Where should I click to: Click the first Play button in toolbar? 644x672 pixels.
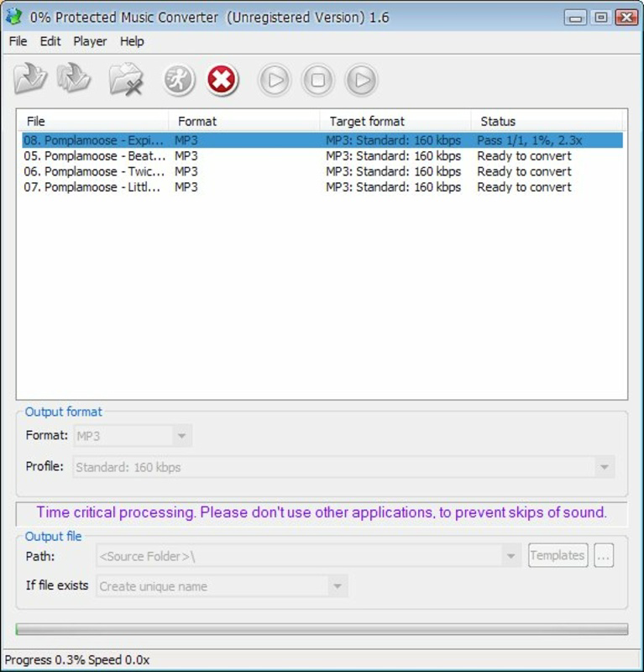tap(275, 80)
